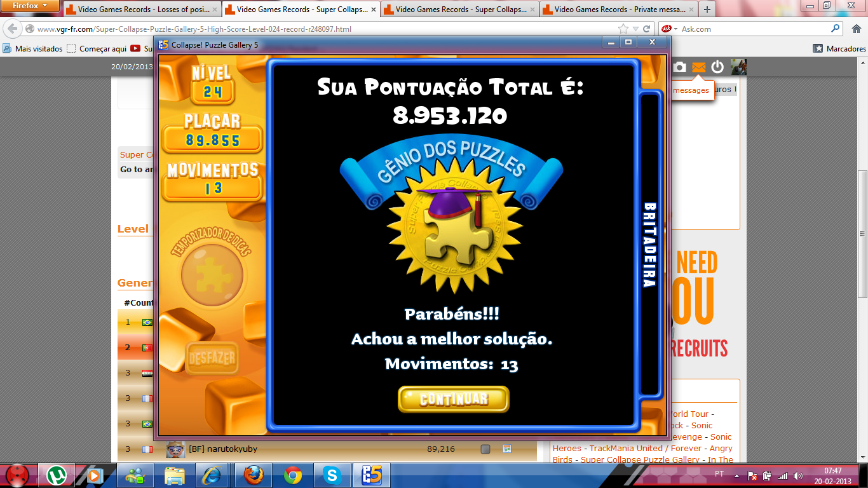Viewport: 868px width, 488px height.
Task: Click the power logout icon
Action: 717,67
